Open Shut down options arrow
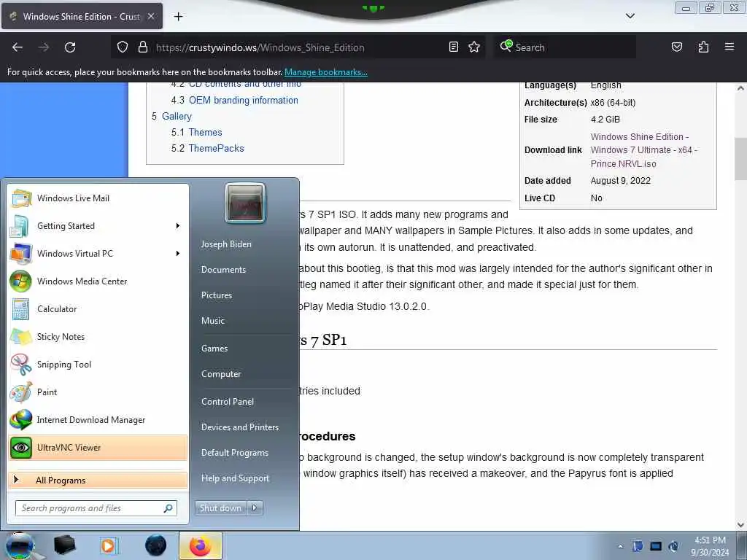The height and width of the screenshot is (560, 747). [x=255, y=508]
